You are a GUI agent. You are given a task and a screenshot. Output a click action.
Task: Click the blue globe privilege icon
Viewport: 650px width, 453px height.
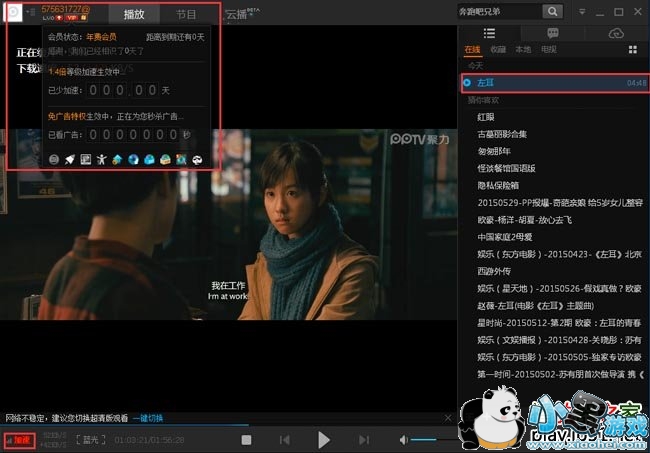point(133,160)
